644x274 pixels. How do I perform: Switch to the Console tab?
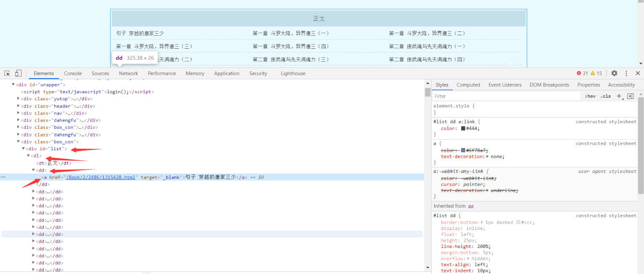click(x=73, y=73)
